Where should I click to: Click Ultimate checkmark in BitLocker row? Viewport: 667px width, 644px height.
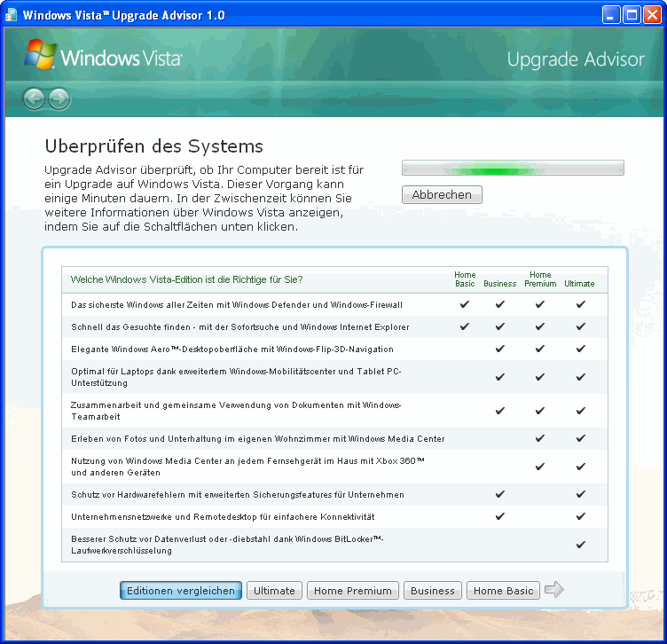581,545
